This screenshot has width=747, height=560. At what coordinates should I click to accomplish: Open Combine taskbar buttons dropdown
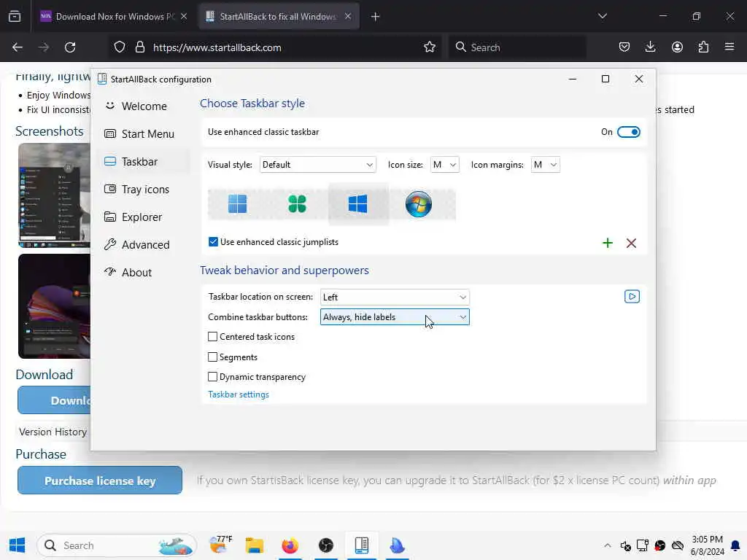pos(395,317)
